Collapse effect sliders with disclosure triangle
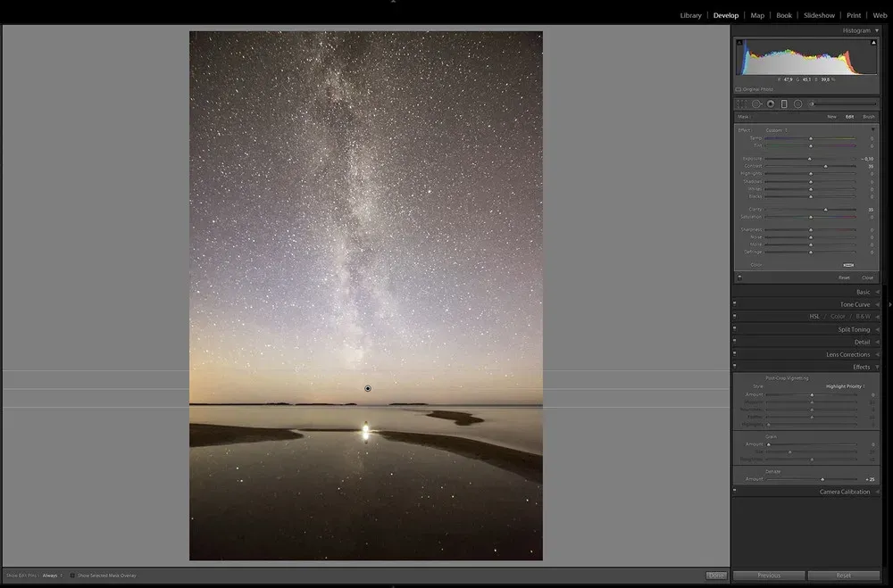Viewport: 893px width, 588px height. pyautogui.click(x=873, y=129)
